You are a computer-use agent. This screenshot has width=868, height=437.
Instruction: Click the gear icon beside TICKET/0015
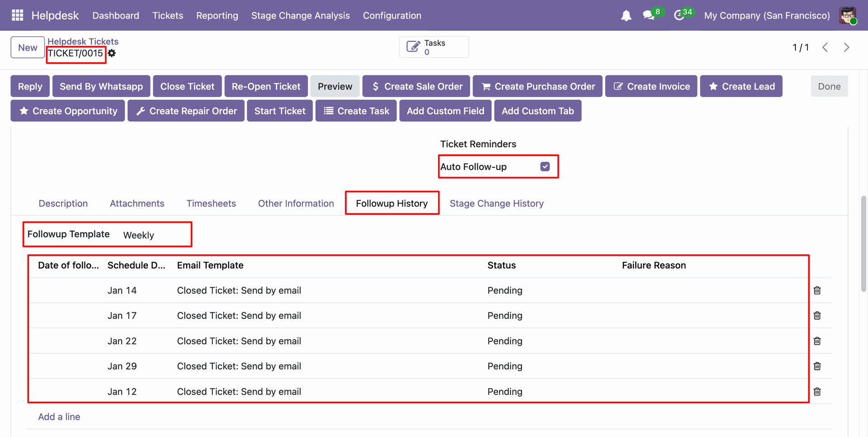click(112, 53)
